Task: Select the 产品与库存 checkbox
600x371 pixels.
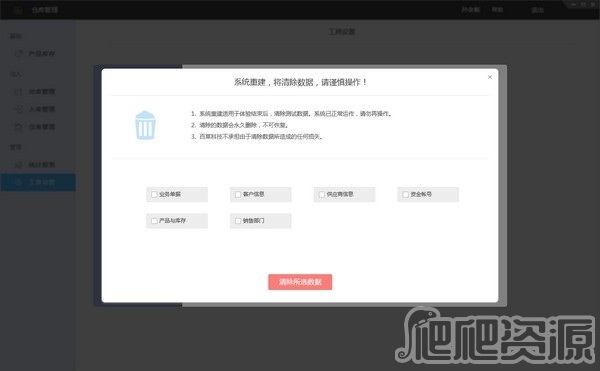Action: (154, 221)
